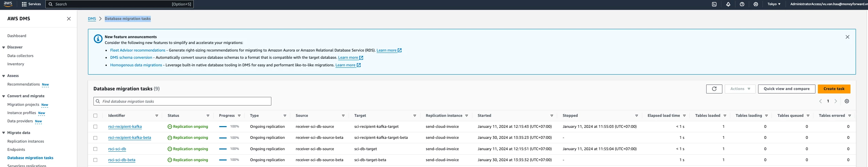Open Homogenous data migrations link

[x=136, y=65]
